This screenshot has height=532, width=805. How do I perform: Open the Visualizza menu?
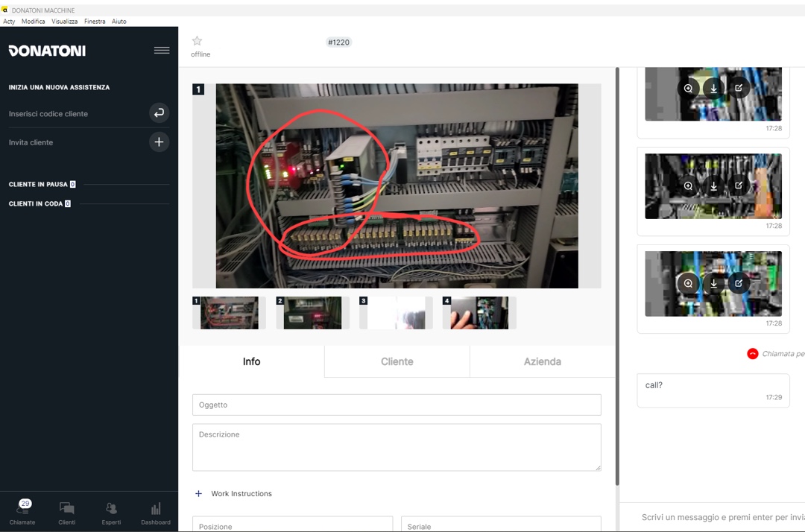coord(64,22)
